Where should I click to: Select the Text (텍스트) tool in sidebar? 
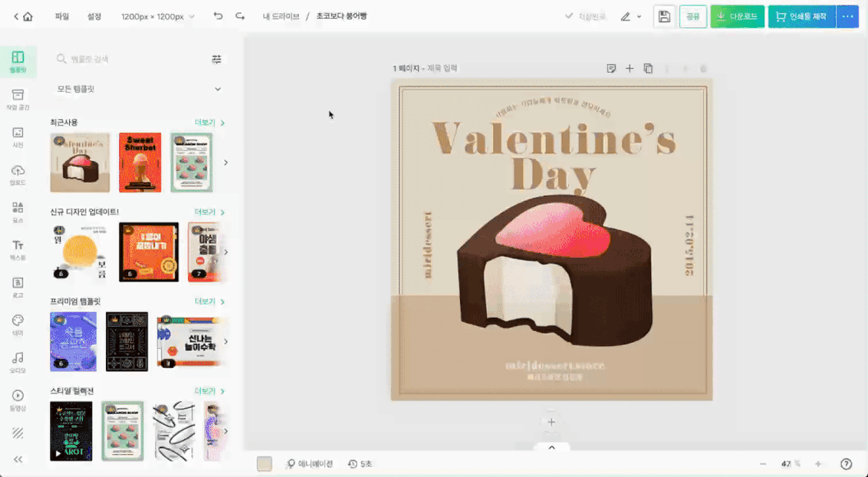point(17,249)
